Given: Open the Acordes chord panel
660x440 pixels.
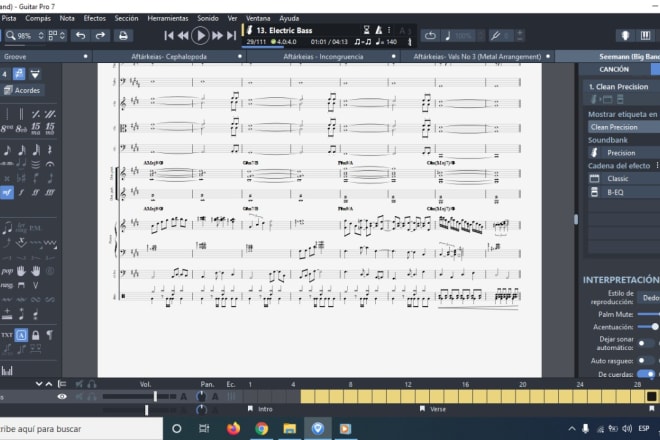Looking at the screenshot, I should (22, 90).
